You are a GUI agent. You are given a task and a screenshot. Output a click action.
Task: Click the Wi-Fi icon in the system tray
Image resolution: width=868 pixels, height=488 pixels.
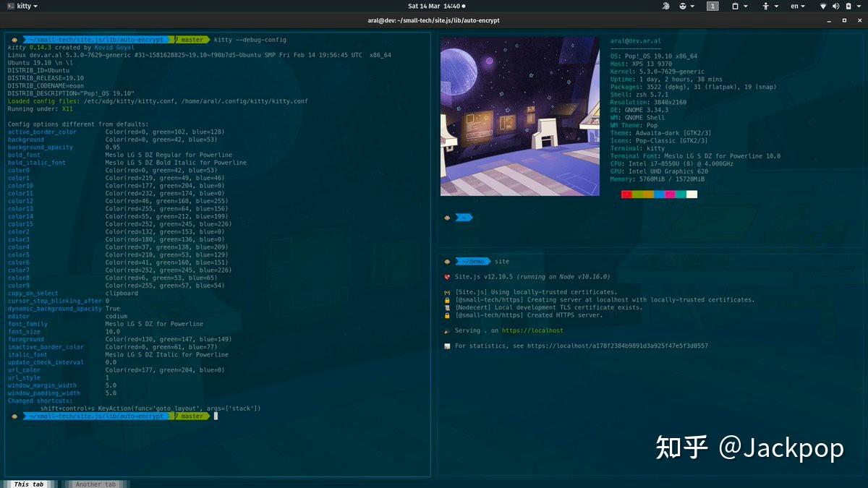[822, 6]
